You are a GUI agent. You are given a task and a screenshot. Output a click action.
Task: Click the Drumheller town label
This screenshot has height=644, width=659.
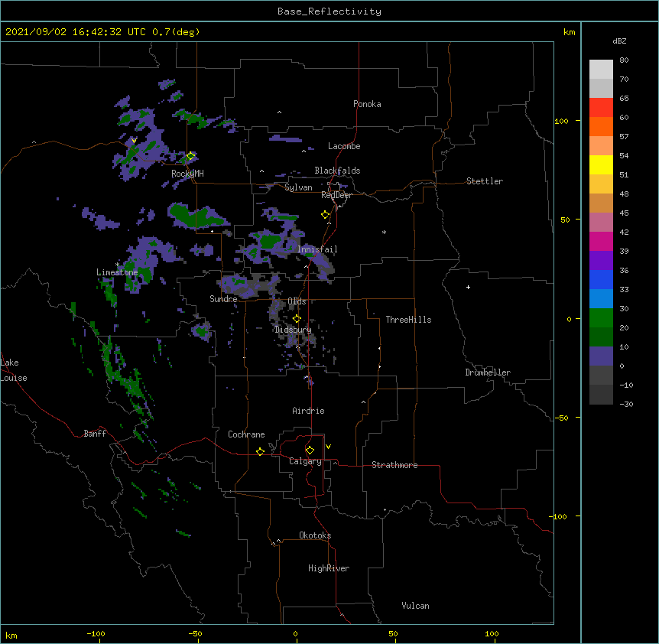pos(488,372)
